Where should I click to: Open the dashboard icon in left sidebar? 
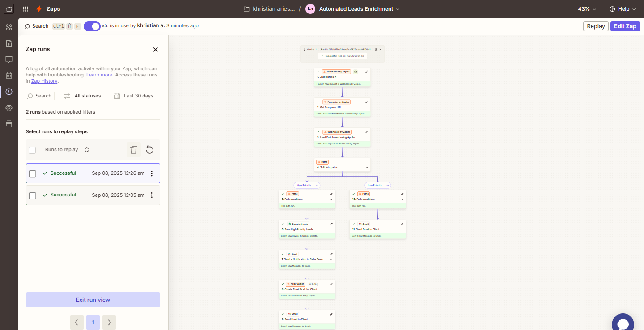[x=9, y=27]
